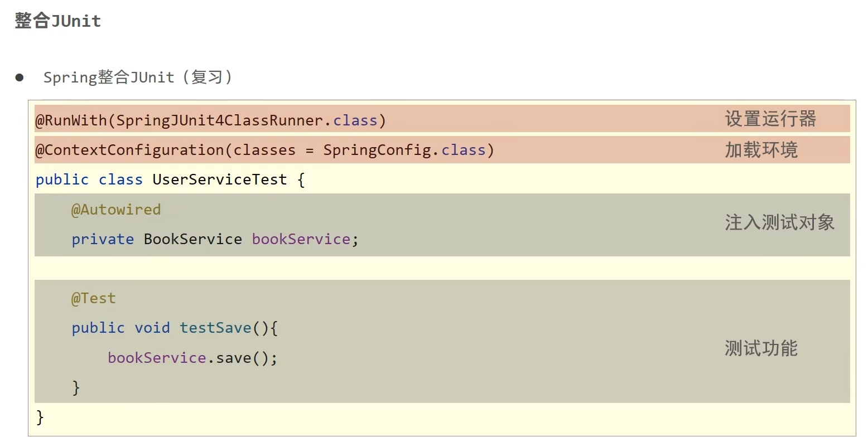The height and width of the screenshot is (442, 868).
Task: Click the heading "整合JUnit"
Action: pyautogui.click(x=58, y=21)
